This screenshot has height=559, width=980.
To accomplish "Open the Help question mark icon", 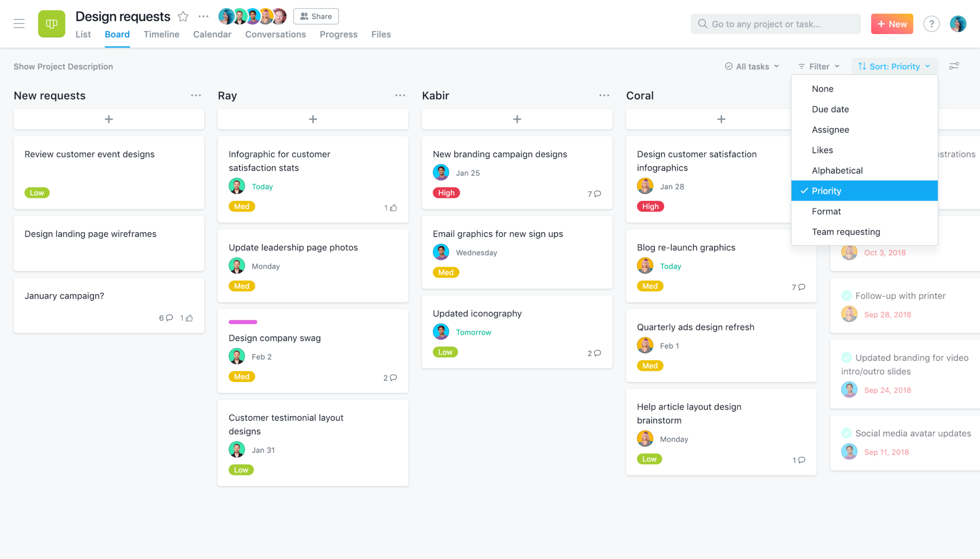I will point(932,23).
